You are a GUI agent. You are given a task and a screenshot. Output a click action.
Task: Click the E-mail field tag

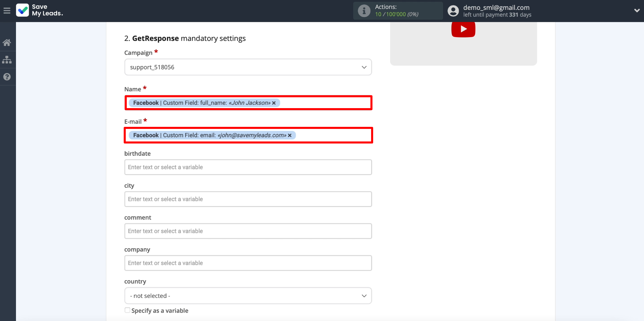pos(212,135)
